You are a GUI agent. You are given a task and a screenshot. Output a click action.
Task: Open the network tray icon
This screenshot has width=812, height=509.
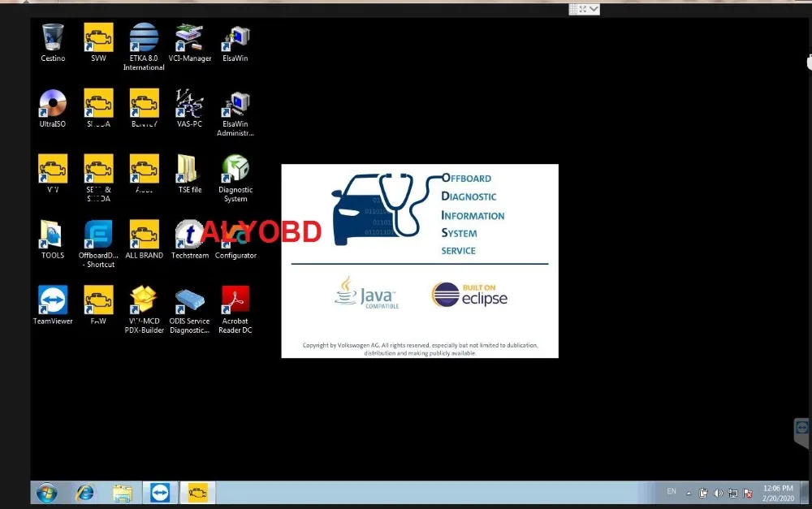coord(732,493)
